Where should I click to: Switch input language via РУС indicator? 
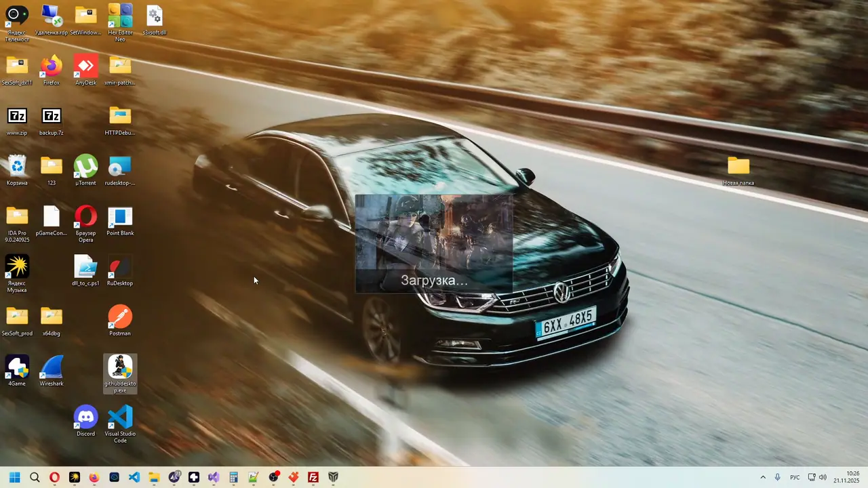coord(795,477)
